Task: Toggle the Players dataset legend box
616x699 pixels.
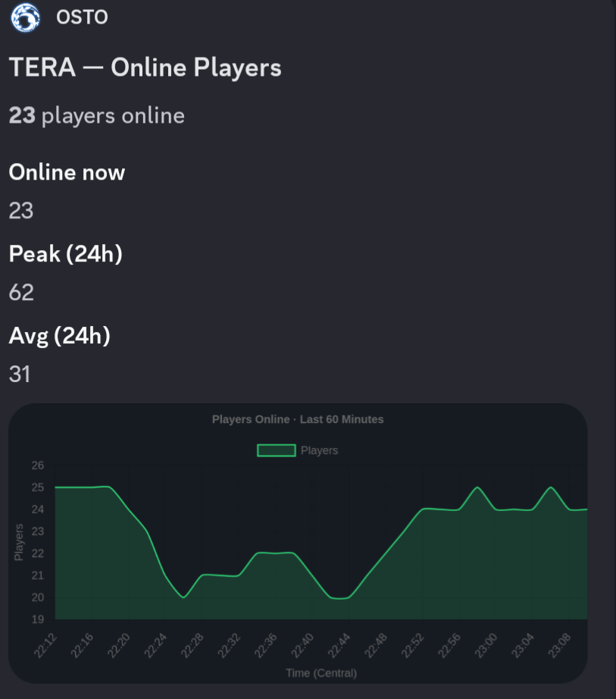Action: click(276, 450)
